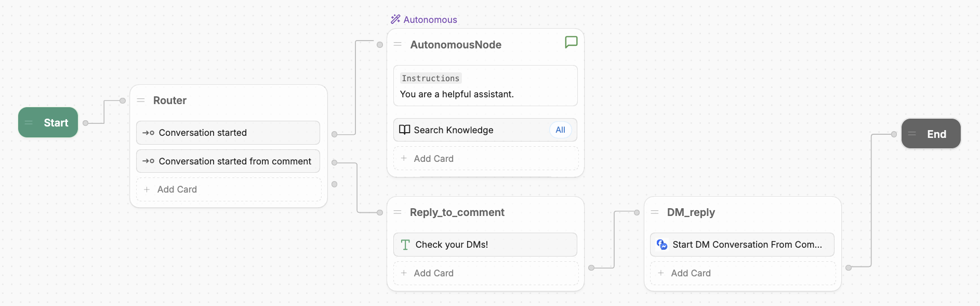This screenshot has width=980, height=306.
Task: Select the End node
Action: coord(931,134)
